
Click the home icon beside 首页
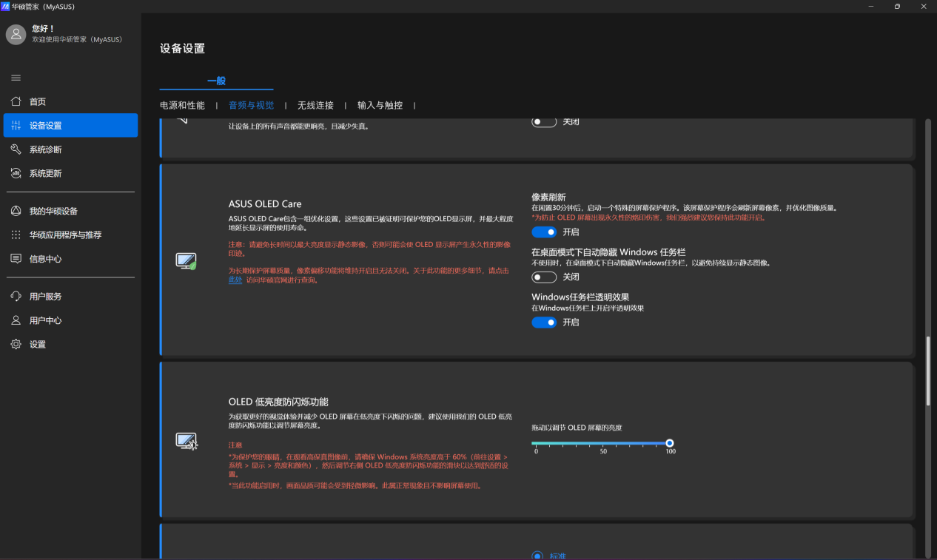tap(16, 101)
